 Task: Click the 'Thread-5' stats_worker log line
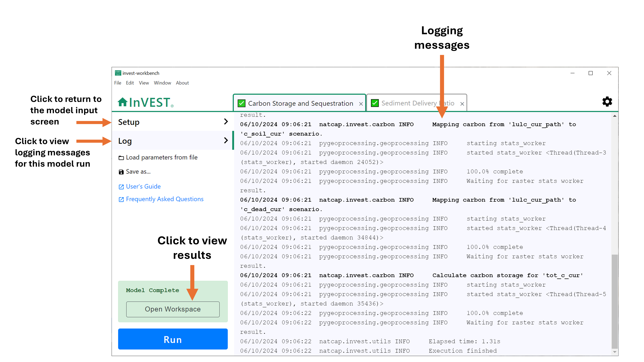[x=423, y=294]
